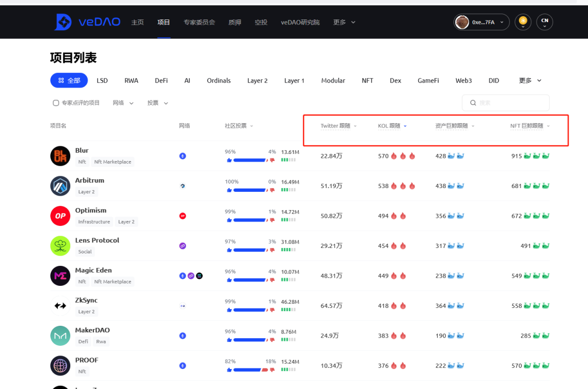Click the gold coin rewards icon
Image resolution: width=588 pixels, height=389 pixels.
point(523,22)
